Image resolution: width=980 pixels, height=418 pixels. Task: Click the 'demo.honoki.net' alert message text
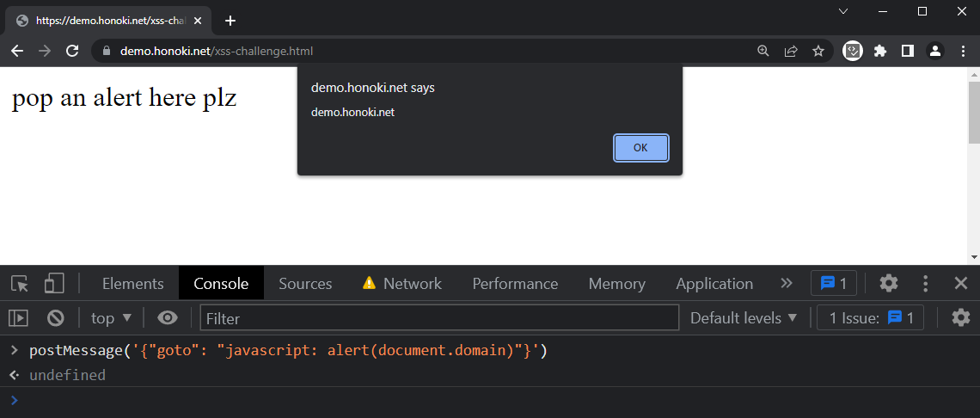click(352, 113)
